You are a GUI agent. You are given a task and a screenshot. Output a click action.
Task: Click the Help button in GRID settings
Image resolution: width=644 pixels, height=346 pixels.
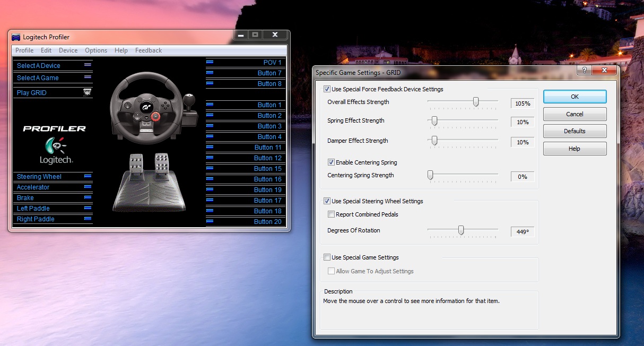click(575, 149)
